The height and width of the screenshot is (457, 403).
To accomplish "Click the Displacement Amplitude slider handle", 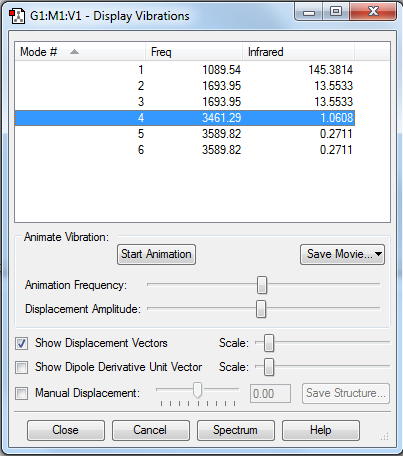I will point(261,309).
